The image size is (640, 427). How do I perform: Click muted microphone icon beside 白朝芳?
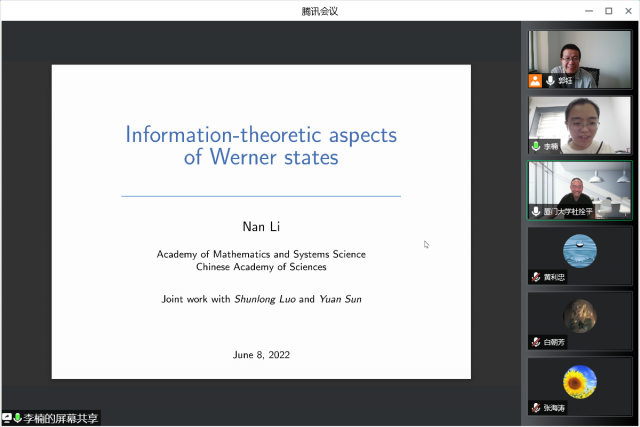536,342
